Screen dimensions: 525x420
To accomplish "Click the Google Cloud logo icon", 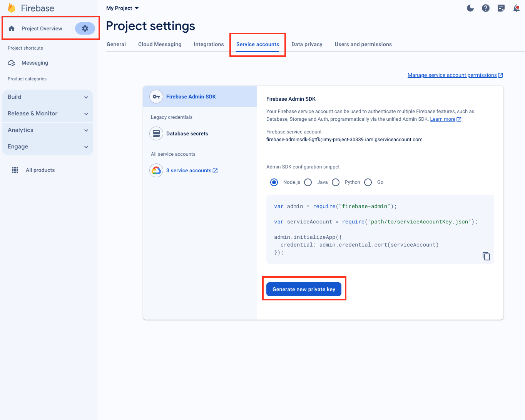I will point(156,170).
